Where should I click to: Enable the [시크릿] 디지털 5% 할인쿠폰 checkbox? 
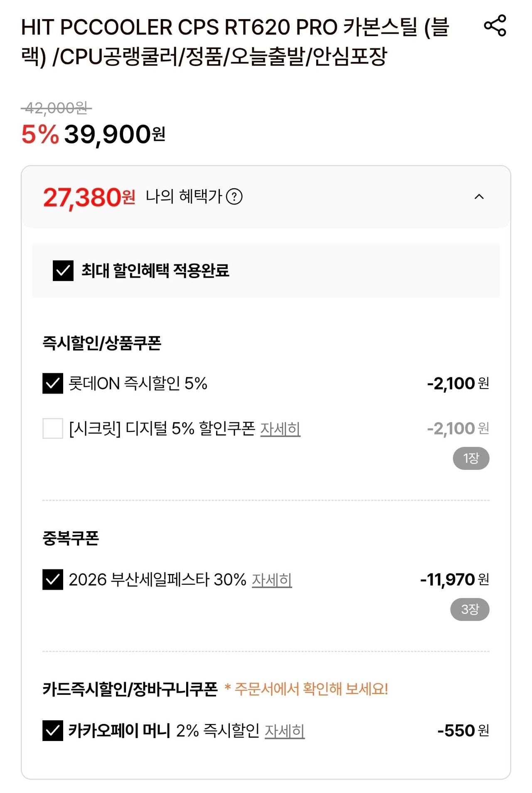click(53, 428)
